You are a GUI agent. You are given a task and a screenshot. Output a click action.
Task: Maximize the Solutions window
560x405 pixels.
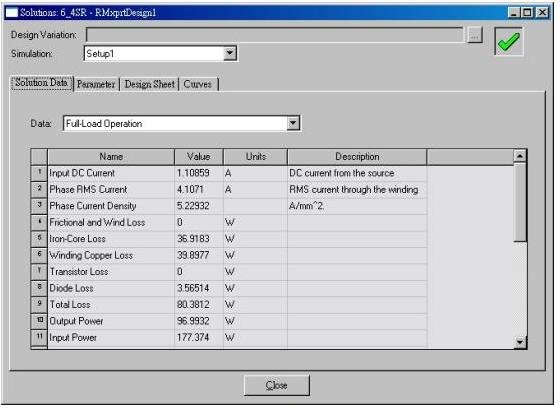pyautogui.click(x=527, y=13)
